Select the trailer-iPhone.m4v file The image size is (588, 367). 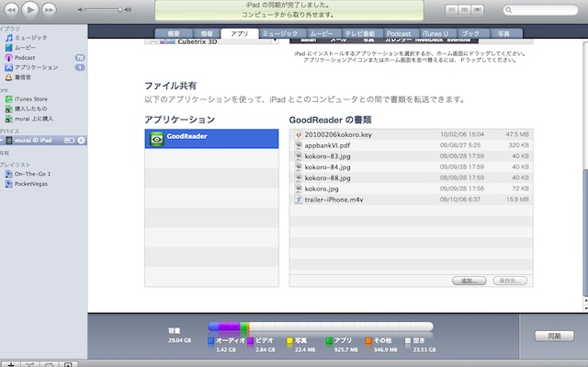(x=411, y=200)
